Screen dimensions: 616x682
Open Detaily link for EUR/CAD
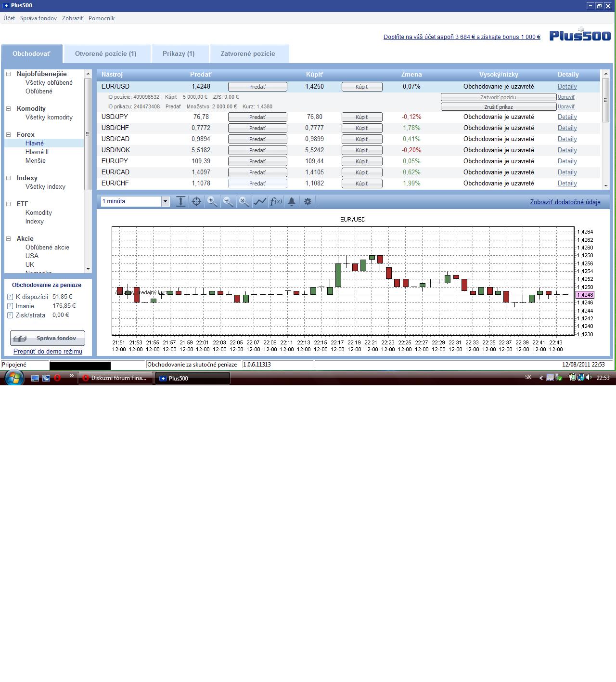567,172
